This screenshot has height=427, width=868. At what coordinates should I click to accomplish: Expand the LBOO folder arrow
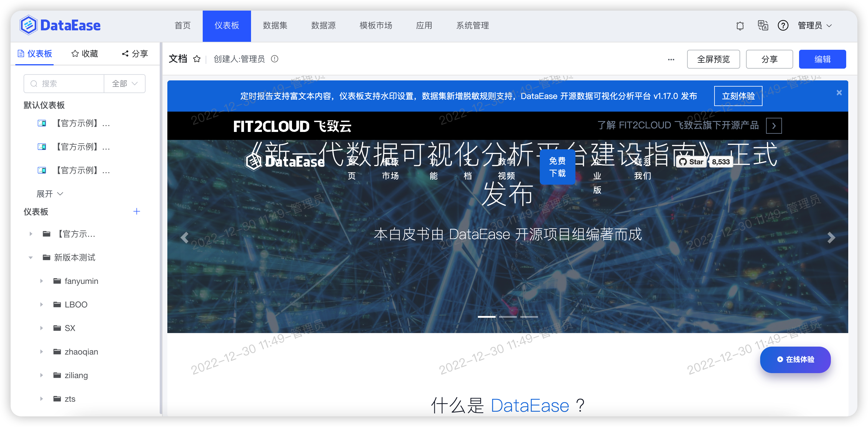tap(42, 304)
